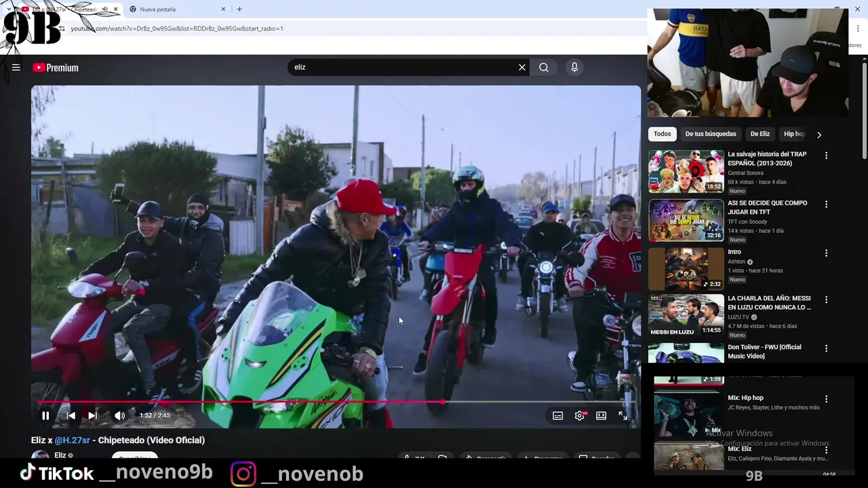Viewport: 868px width, 488px height.
Task: Click the @H.27sr mention in video title
Action: [x=72, y=440]
